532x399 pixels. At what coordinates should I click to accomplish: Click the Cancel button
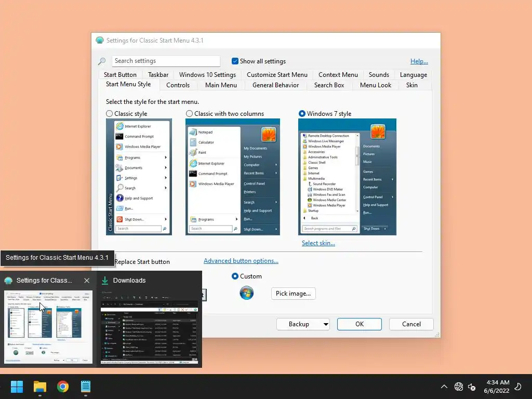[411, 324]
